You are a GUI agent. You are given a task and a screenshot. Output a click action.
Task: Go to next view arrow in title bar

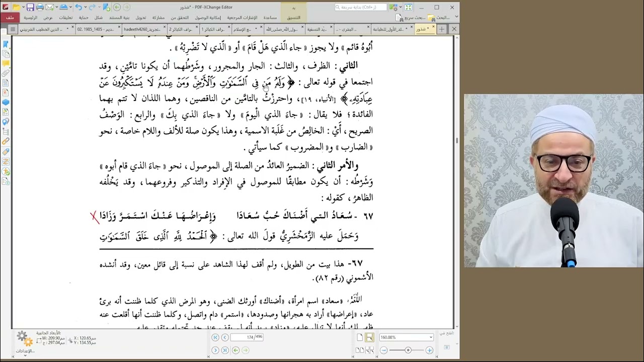click(126, 7)
